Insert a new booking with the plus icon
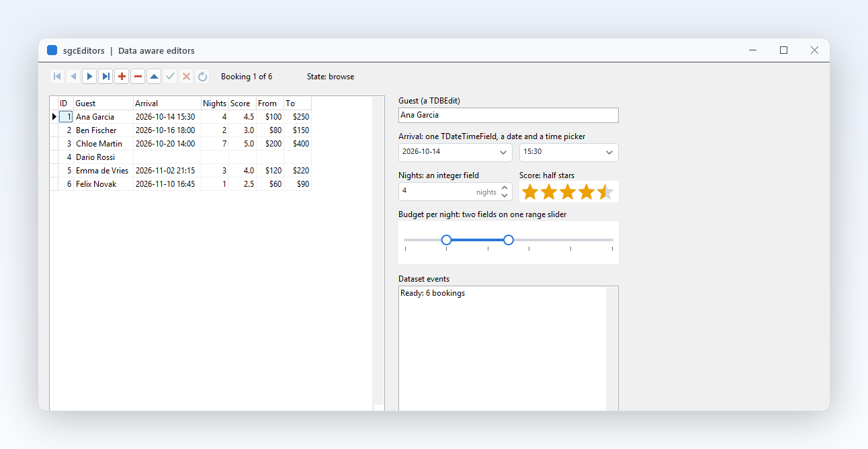868x449 pixels. point(122,77)
